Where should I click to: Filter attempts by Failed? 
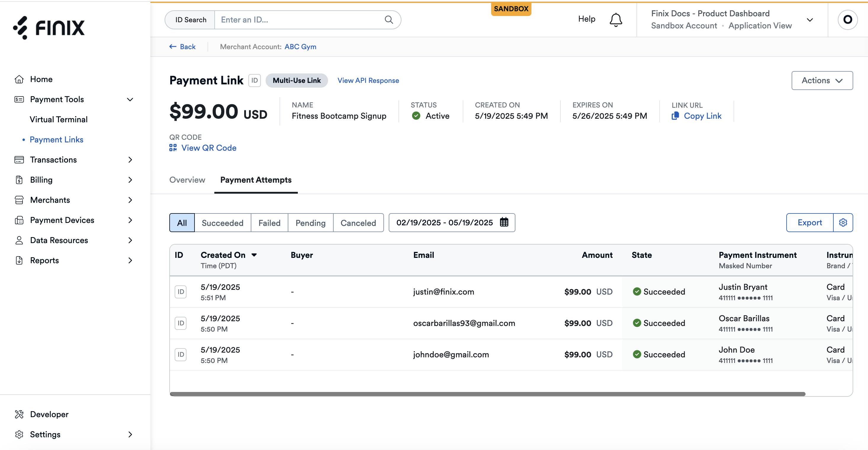[269, 222]
